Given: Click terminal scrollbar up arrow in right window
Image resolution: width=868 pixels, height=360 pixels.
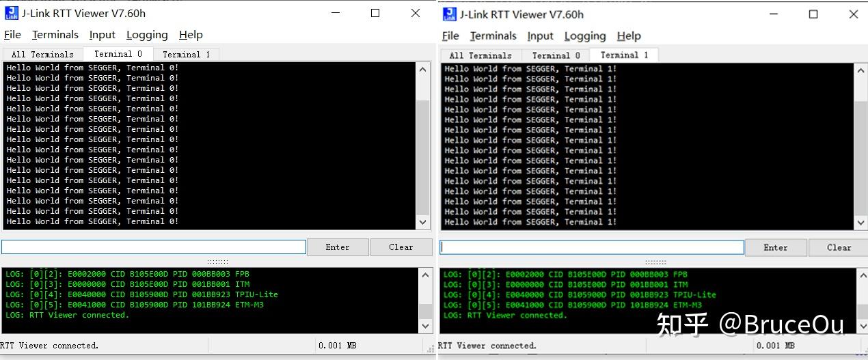Looking at the screenshot, I should point(861,70).
